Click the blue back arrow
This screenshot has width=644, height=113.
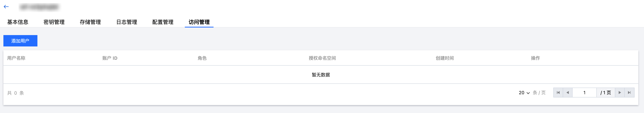pos(6,7)
